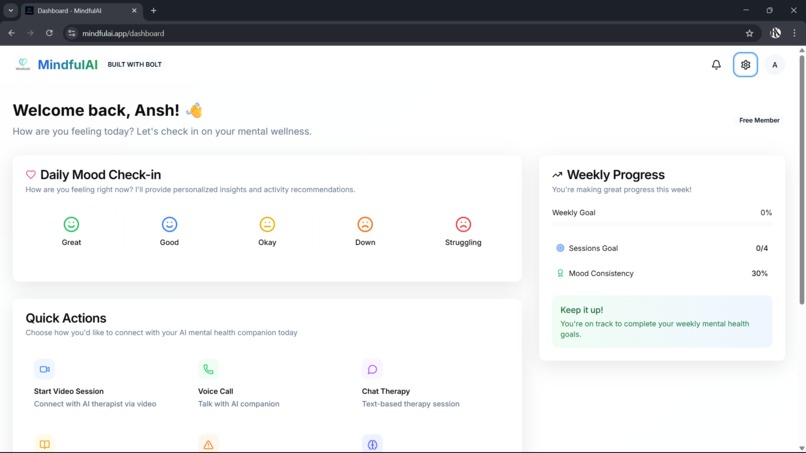The image size is (806, 453).
Task: Click the video camera icon
Action: pos(44,369)
